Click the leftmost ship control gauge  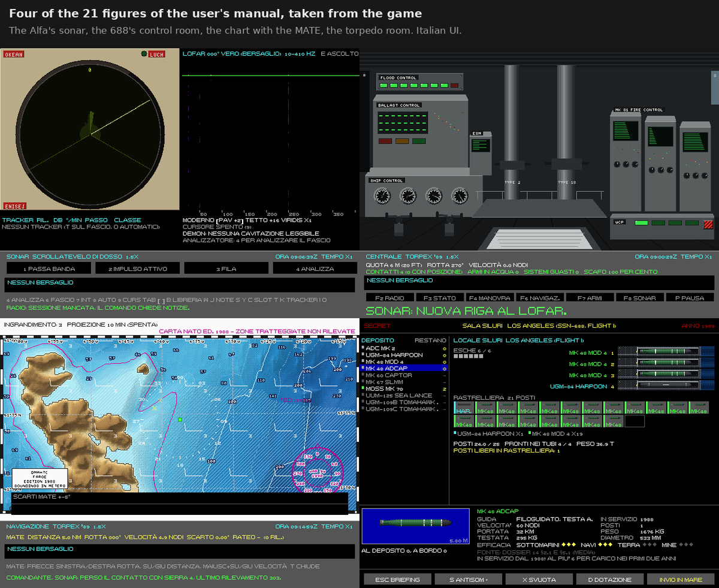click(x=381, y=195)
